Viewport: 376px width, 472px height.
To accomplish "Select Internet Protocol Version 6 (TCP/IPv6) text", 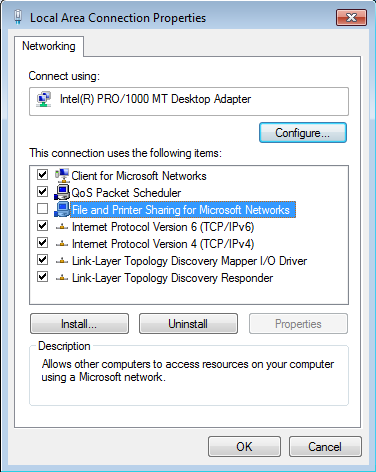I will point(163,227).
